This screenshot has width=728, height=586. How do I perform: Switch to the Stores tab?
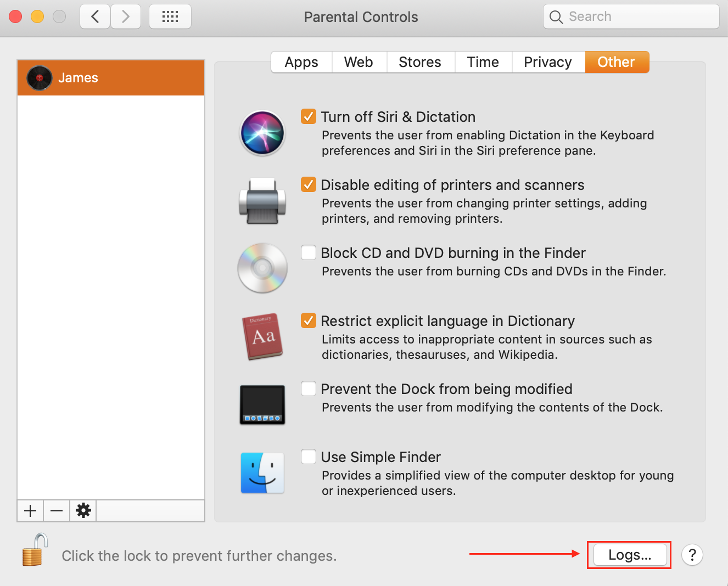point(420,62)
